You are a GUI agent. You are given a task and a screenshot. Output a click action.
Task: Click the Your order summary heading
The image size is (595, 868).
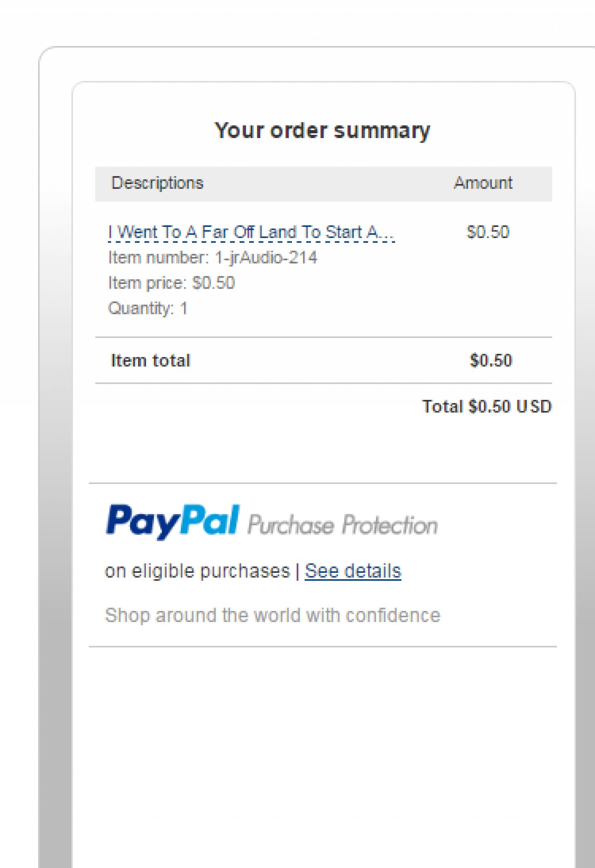coord(322,130)
